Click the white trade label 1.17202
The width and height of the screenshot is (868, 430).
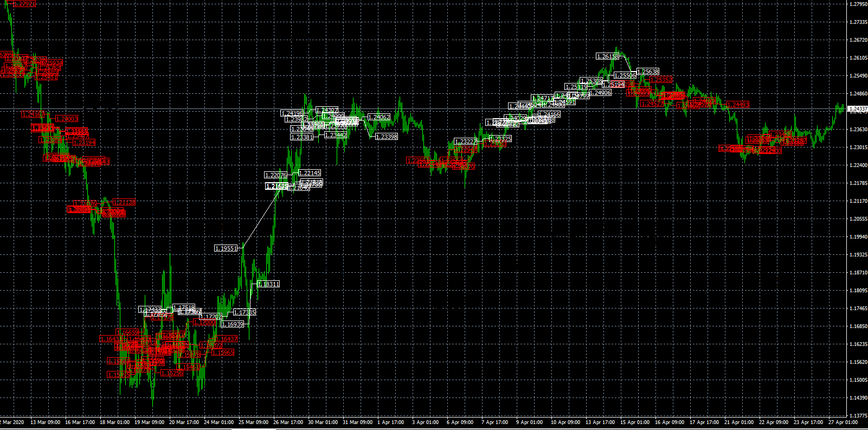tap(211, 317)
